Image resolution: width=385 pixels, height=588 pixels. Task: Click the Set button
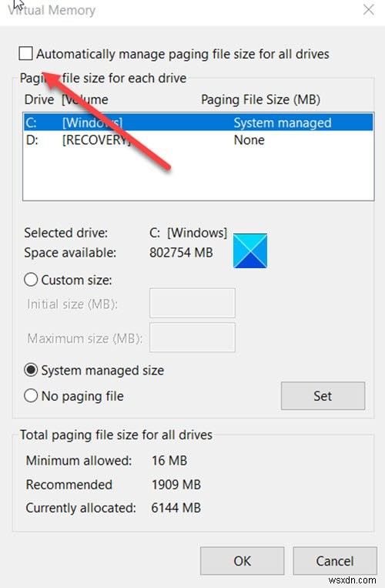click(x=323, y=396)
